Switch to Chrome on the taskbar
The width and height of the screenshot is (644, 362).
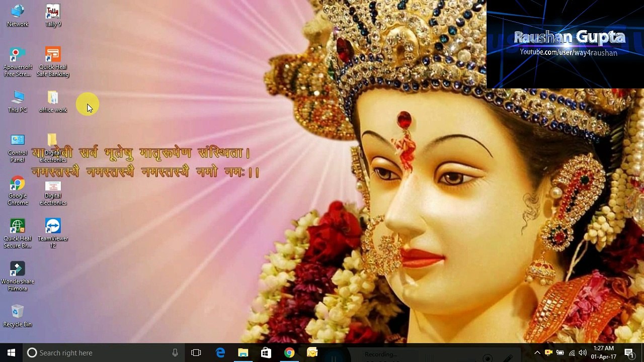click(289, 352)
